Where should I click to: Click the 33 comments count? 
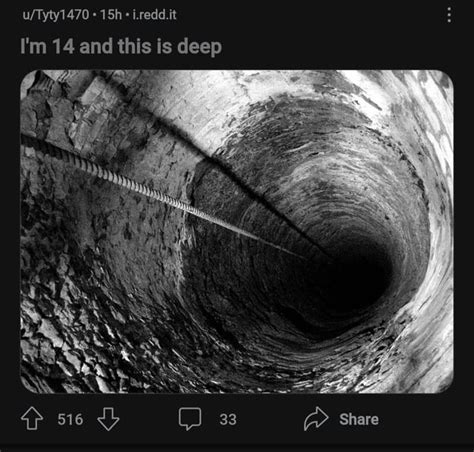228,419
